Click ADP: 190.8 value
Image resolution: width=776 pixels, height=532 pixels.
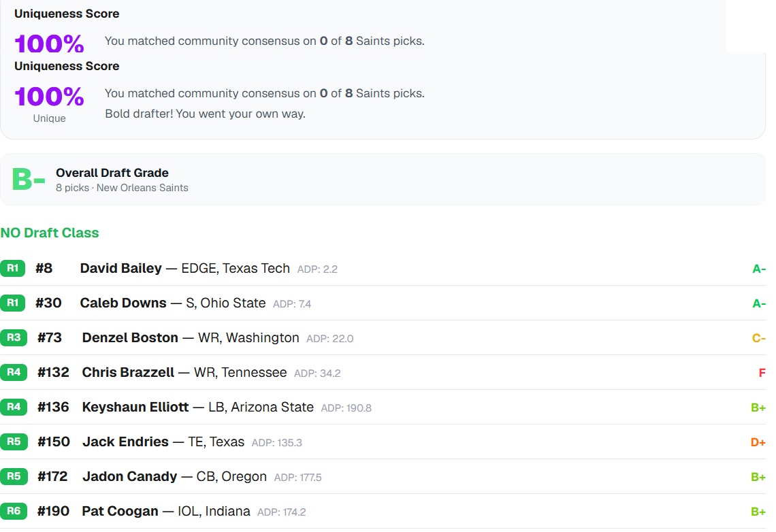pyautogui.click(x=346, y=408)
